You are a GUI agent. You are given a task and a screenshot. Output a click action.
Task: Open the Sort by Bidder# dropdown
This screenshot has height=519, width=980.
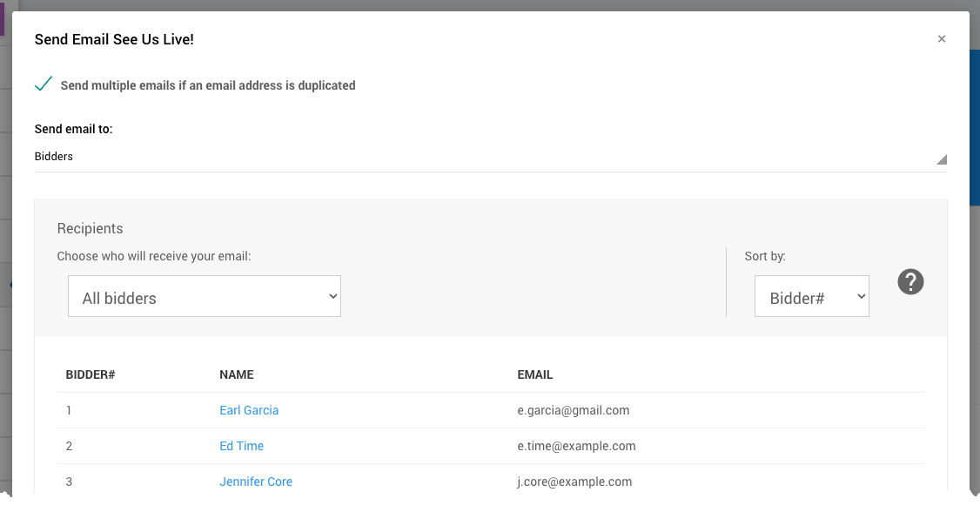tap(811, 297)
